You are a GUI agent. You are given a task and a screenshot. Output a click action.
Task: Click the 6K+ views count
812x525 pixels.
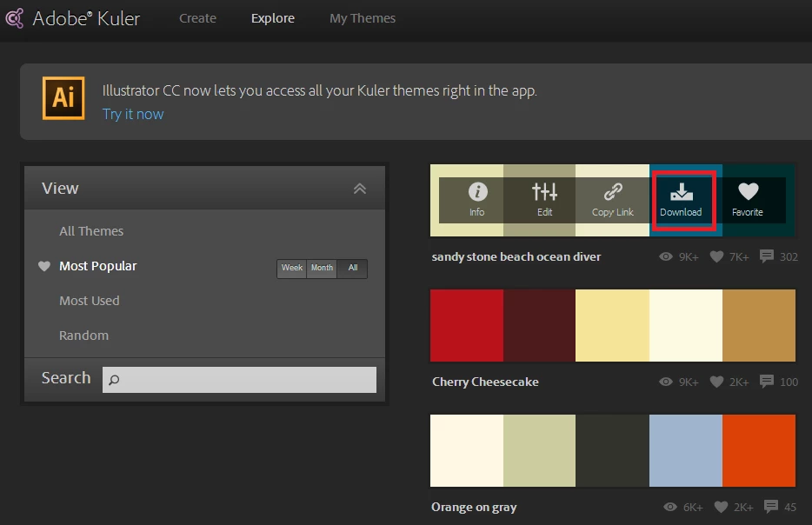[693, 508]
